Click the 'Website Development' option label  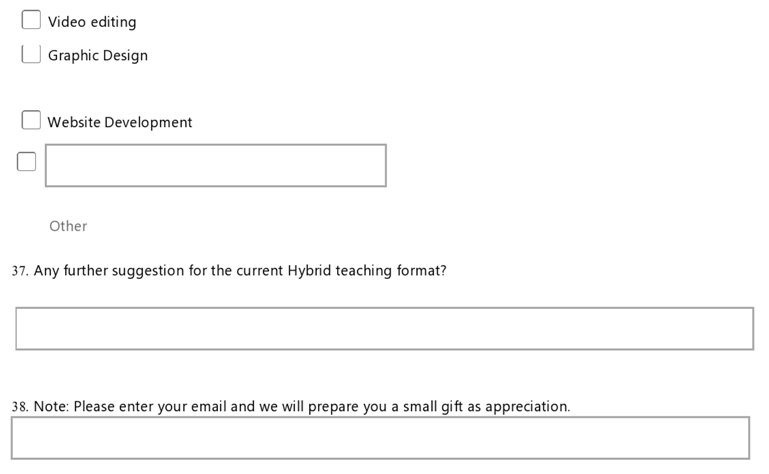120,123
